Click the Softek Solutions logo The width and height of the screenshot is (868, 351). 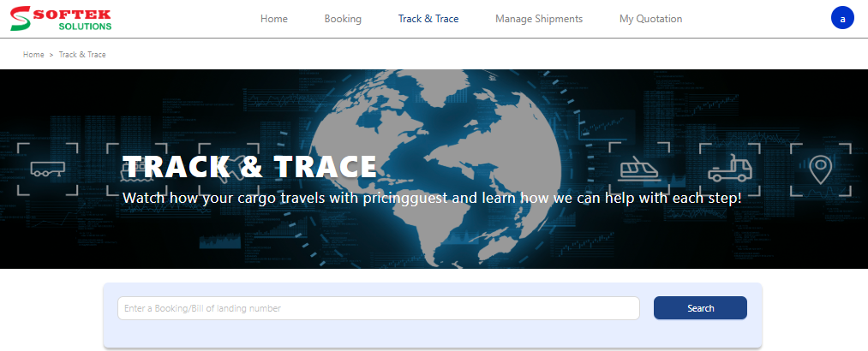61,19
